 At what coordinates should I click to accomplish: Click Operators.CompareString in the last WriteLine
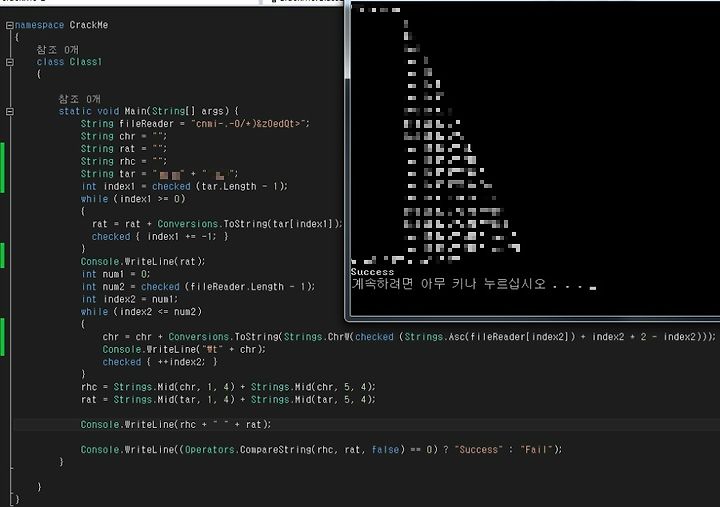pos(248,450)
